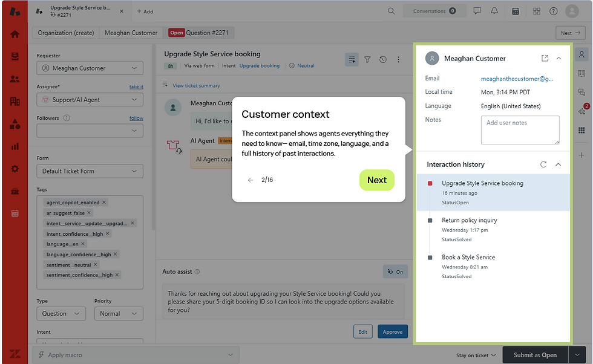
Task: Open customer profile in new window icon
Action: 545,58
